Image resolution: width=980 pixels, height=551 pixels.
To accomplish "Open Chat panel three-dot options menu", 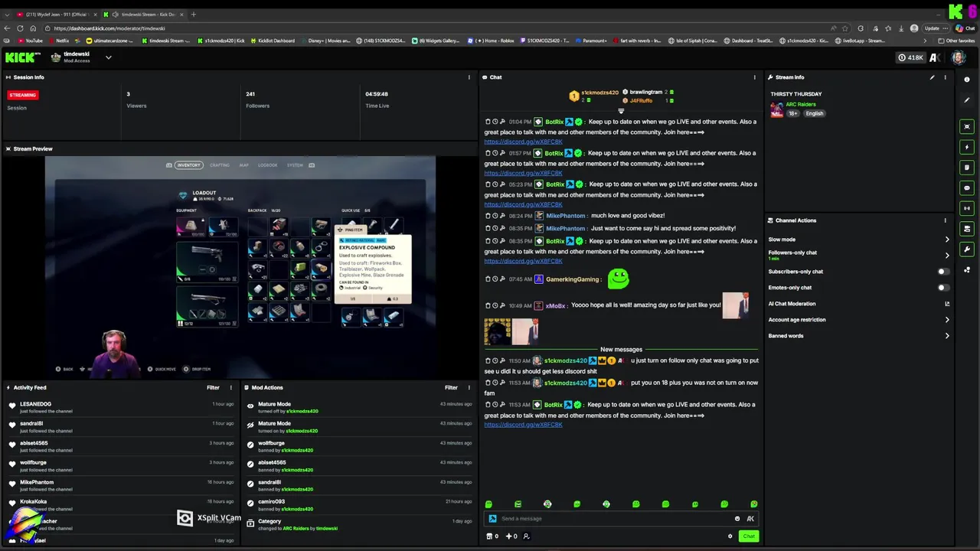I will (x=754, y=77).
